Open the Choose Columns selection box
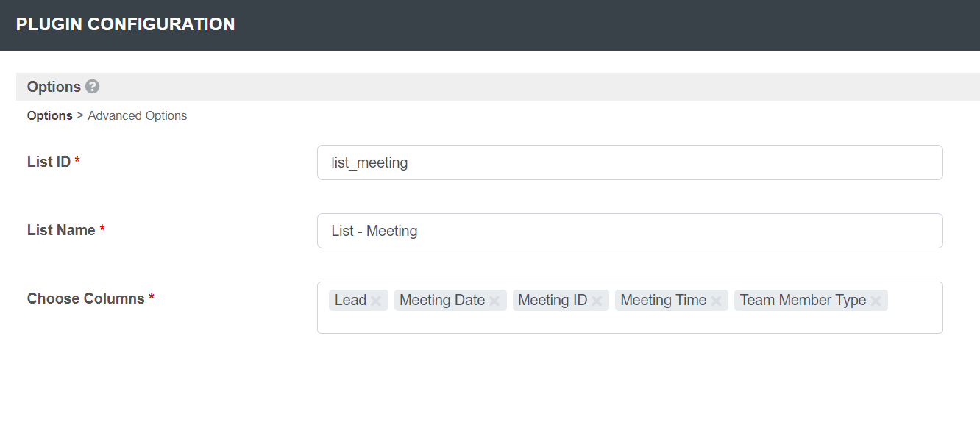The height and width of the screenshot is (444, 980). pos(629,322)
